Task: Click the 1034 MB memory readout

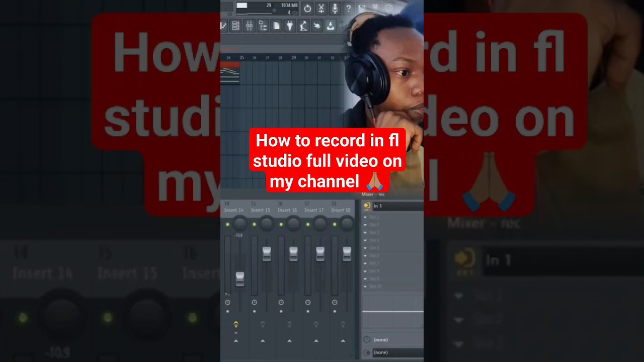Action: point(289,6)
